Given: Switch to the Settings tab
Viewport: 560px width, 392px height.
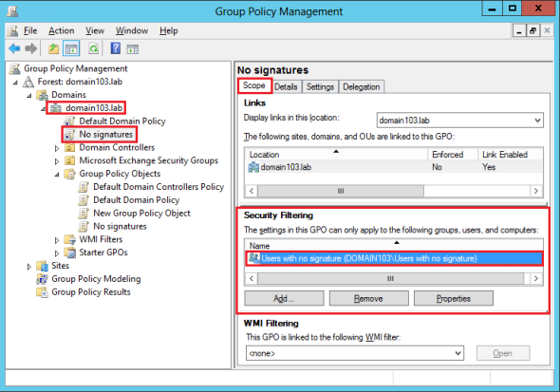Looking at the screenshot, I should (320, 86).
